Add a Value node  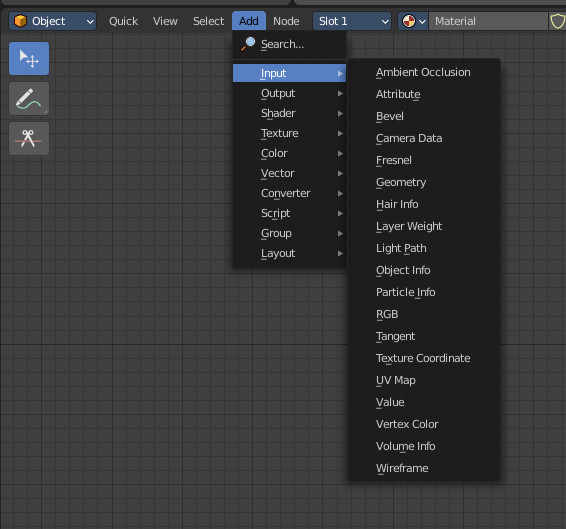[424, 402]
